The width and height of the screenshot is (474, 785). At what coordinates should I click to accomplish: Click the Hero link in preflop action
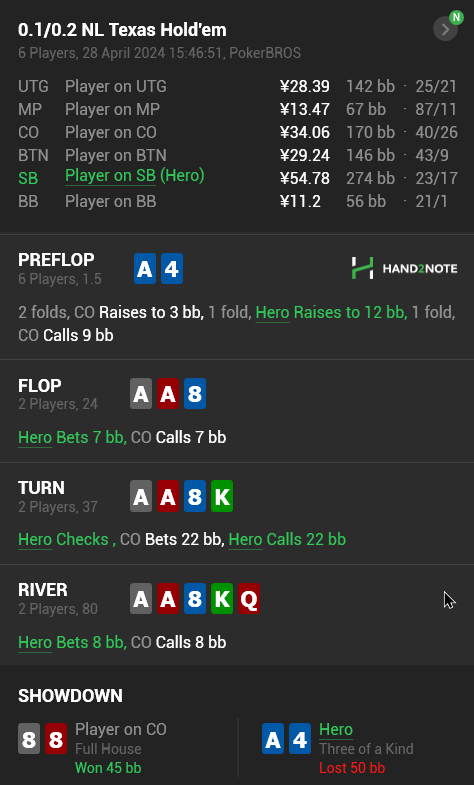tap(272, 312)
